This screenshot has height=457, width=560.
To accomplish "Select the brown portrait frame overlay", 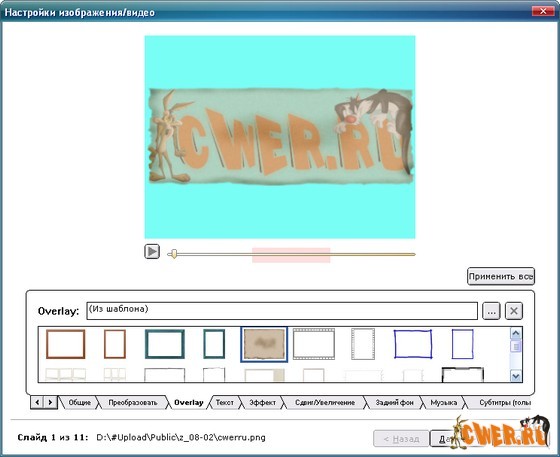I will point(115,344).
